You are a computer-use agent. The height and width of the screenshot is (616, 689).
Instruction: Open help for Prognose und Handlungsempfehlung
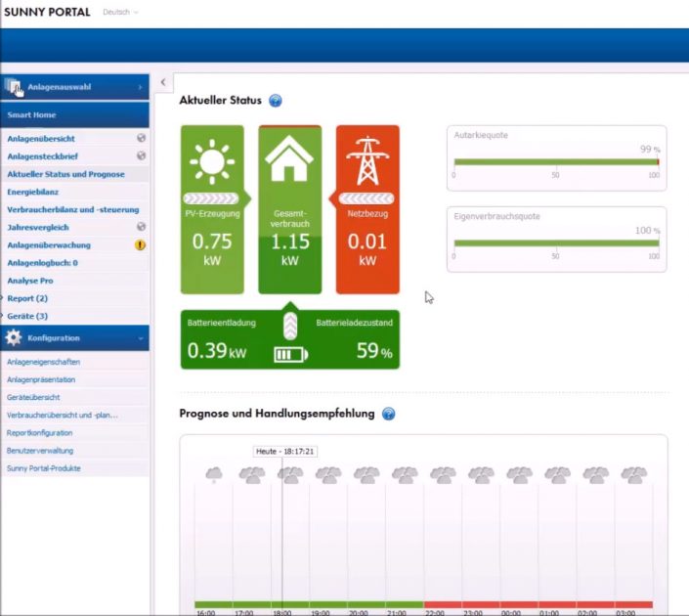(x=388, y=414)
